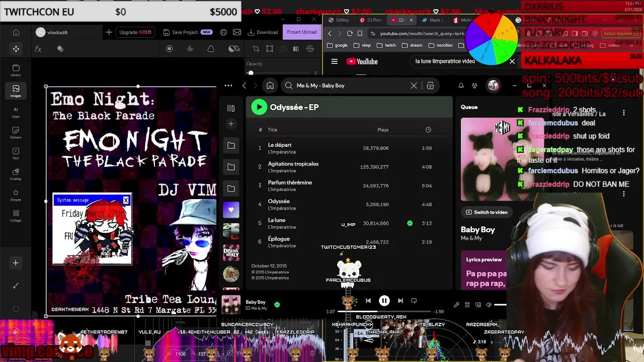
Task: Open Spotify Your Library icon
Action: tap(231, 108)
